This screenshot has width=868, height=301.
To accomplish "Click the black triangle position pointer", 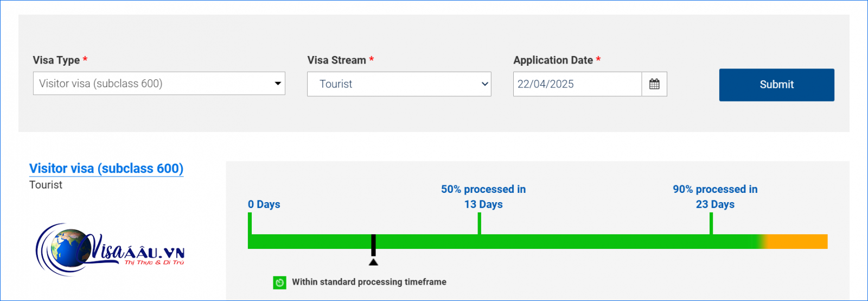I will (x=373, y=262).
